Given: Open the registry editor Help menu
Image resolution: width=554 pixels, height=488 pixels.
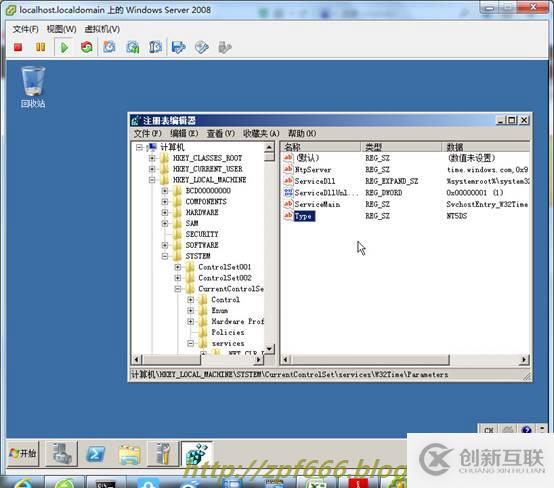Looking at the screenshot, I should (302, 134).
